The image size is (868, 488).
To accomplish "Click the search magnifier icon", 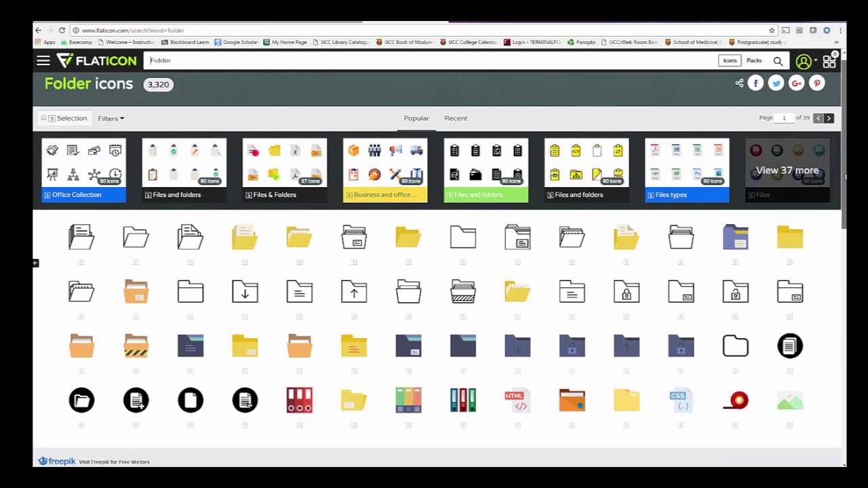I will [778, 60].
